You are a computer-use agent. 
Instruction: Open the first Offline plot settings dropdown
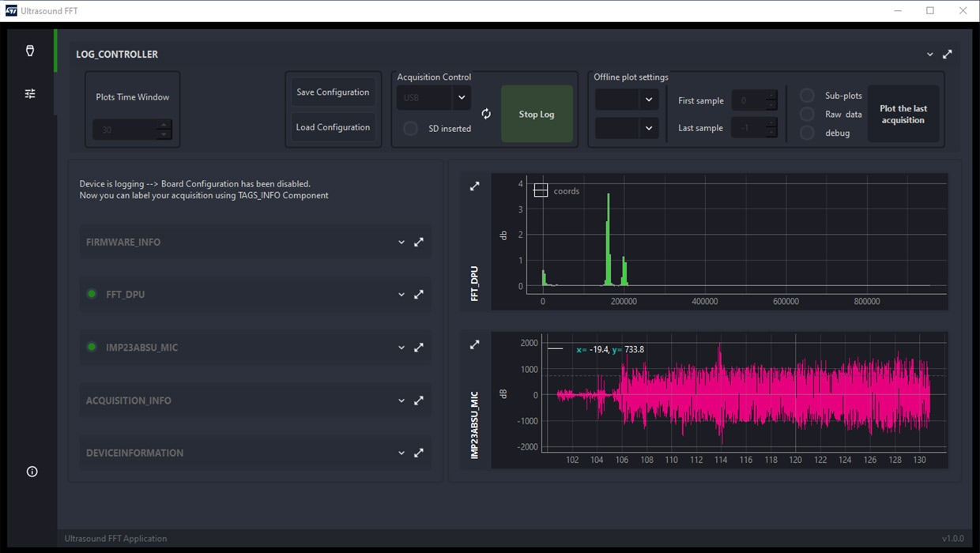coord(627,100)
